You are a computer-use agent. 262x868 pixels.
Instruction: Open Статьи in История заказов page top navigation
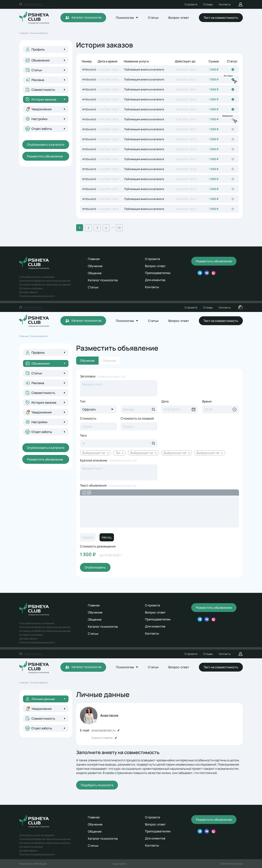pos(153,18)
